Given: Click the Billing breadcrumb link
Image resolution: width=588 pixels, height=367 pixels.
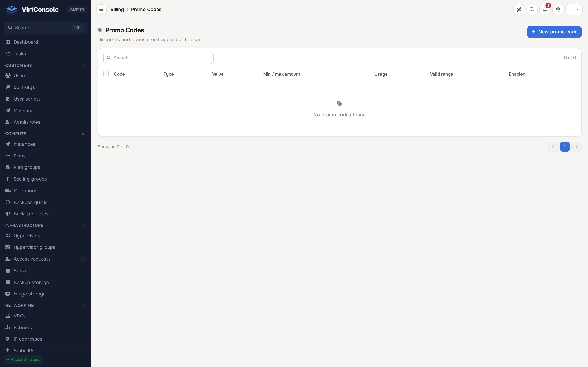Looking at the screenshot, I should click(117, 10).
